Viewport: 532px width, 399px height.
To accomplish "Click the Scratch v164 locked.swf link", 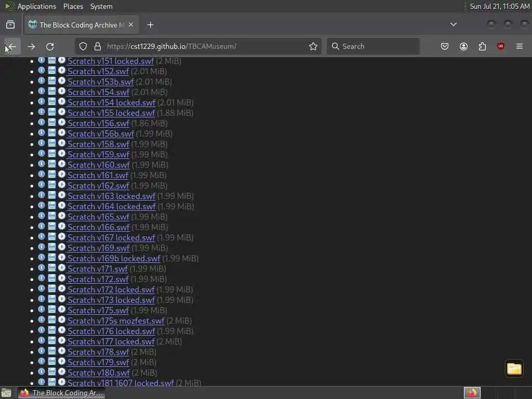I will tap(112, 206).
